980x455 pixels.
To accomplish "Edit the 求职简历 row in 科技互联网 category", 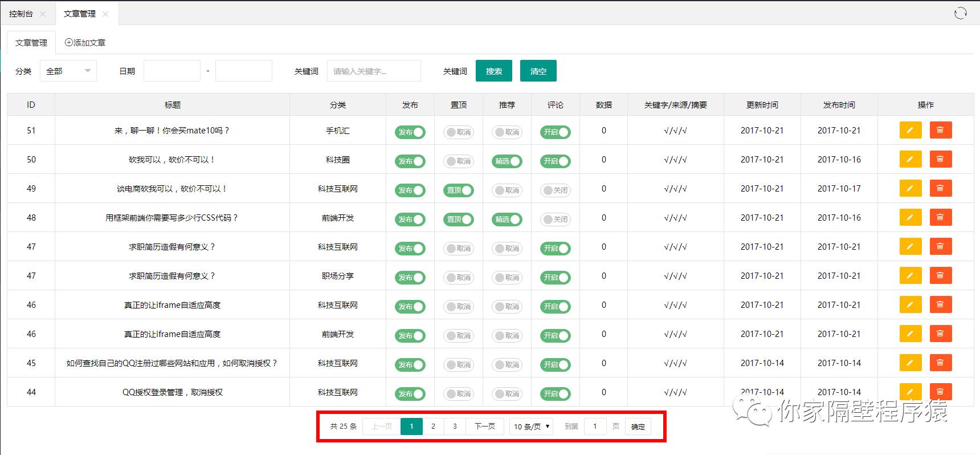I will click(910, 246).
